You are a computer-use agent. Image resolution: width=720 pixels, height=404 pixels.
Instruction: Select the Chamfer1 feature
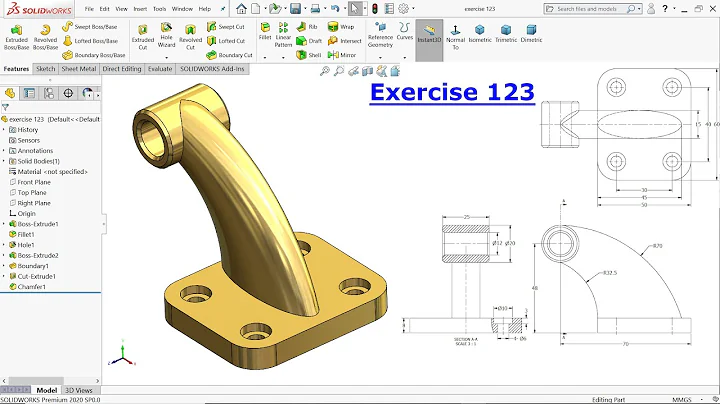coord(28,287)
